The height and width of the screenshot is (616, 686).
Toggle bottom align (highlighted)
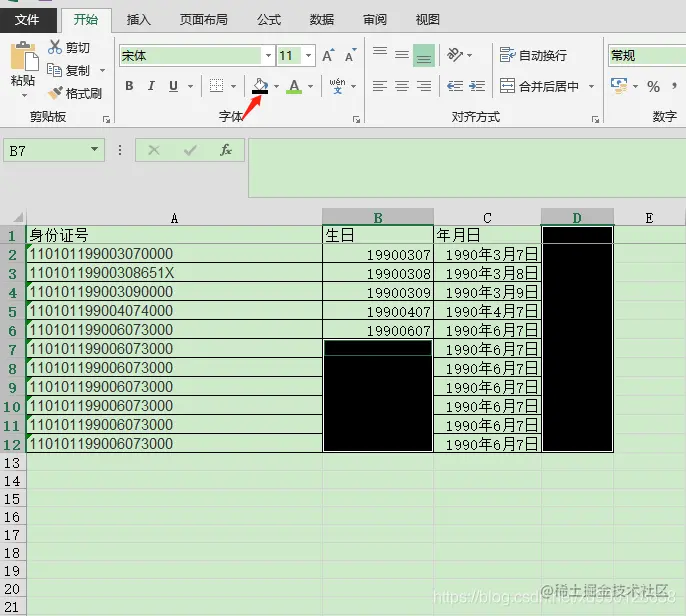click(424, 56)
